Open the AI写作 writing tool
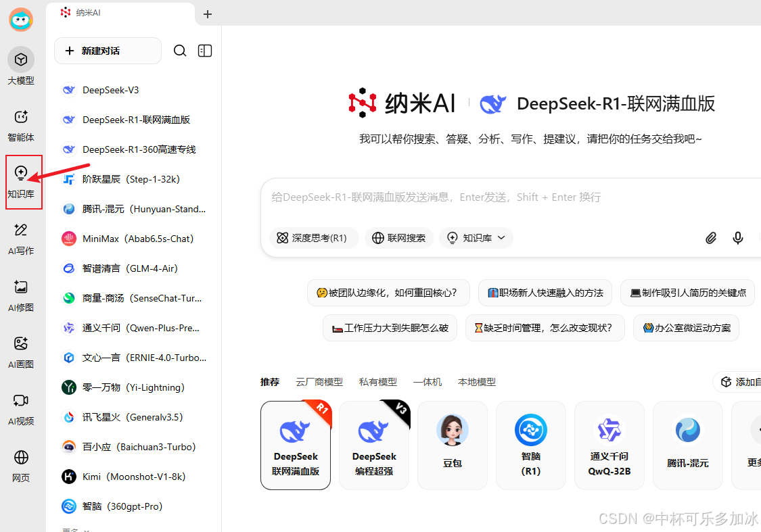The height and width of the screenshot is (532, 761). (x=21, y=239)
